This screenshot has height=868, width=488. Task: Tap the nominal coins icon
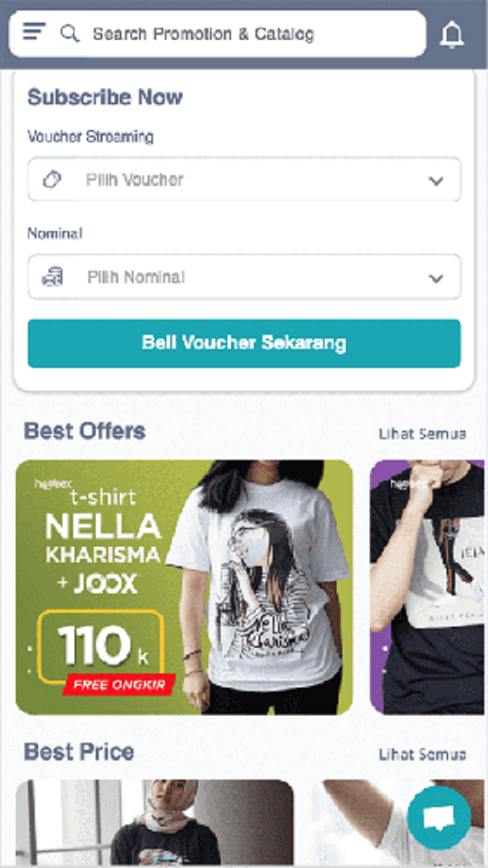click(x=52, y=277)
